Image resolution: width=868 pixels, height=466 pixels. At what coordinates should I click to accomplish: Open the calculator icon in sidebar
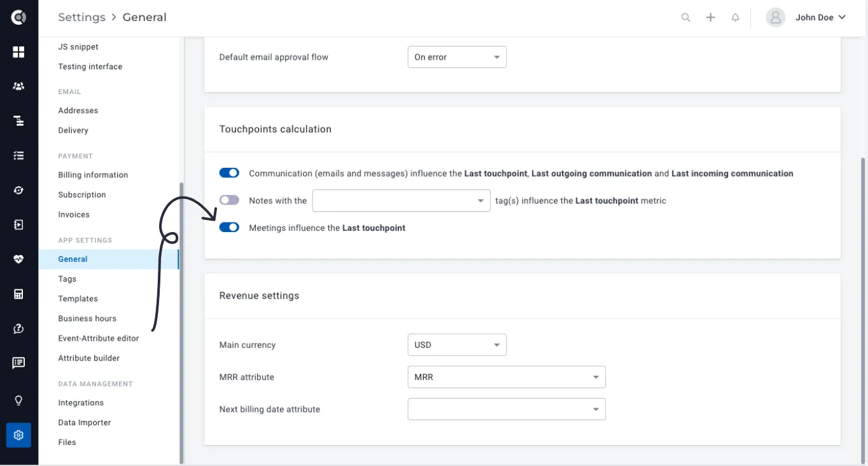click(x=18, y=294)
